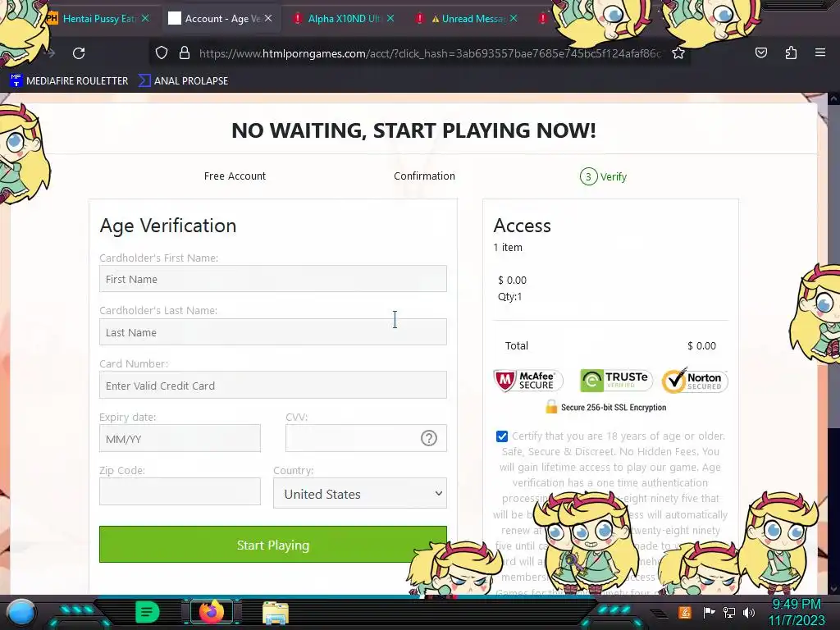
Task: Click the McAfee Secure badge
Action: (528, 381)
